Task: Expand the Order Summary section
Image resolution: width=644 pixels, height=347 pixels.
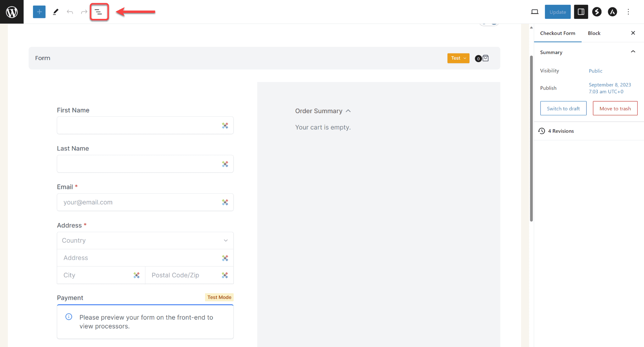Action: pos(349,111)
